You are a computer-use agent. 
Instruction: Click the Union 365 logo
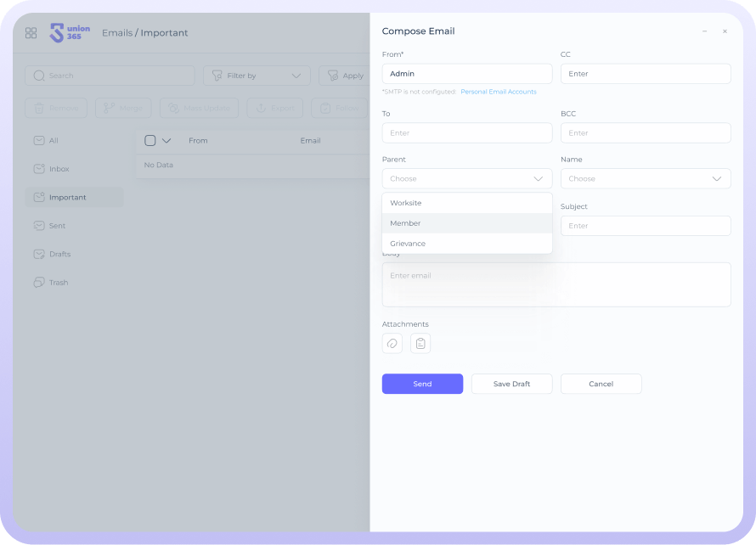pyautogui.click(x=70, y=33)
